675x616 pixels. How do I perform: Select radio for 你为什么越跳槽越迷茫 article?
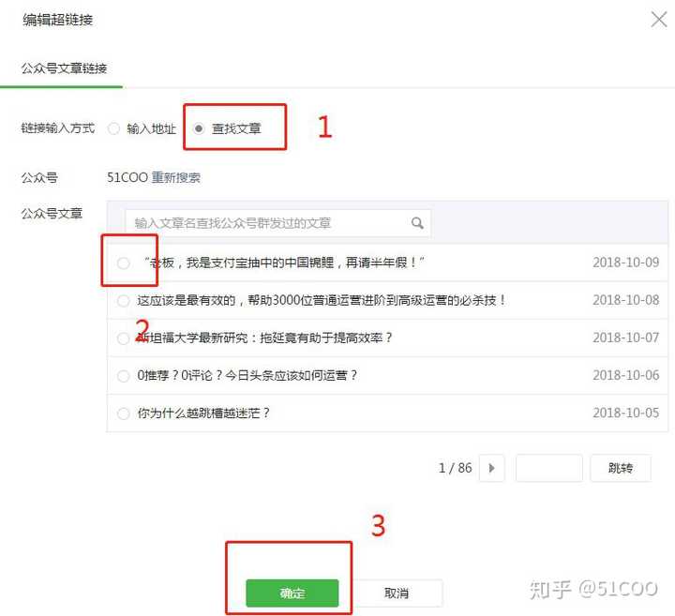coord(123,413)
